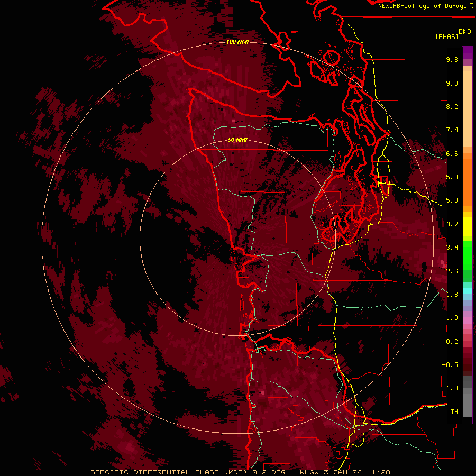Screen dimensions: 476x476
Task: Click the [PHAS] legend heading
Action: (x=446, y=37)
